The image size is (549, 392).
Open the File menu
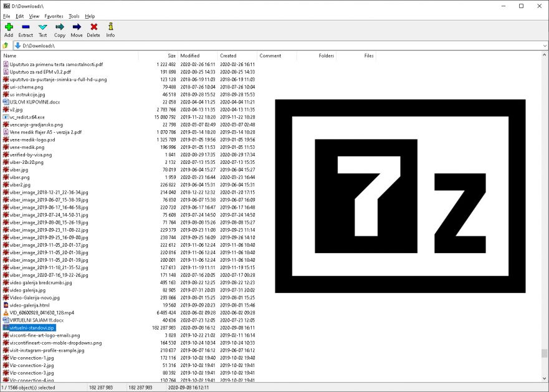[x=6, y=16]
